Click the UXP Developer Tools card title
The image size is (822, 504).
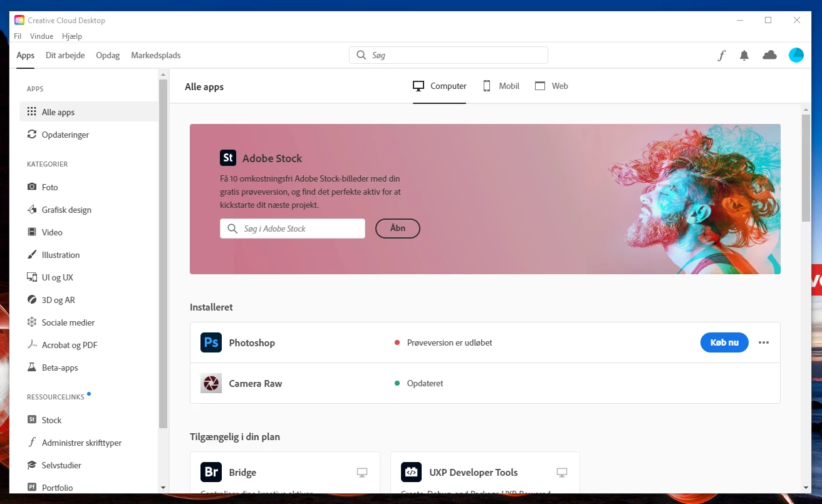click(x=473, y=472)
